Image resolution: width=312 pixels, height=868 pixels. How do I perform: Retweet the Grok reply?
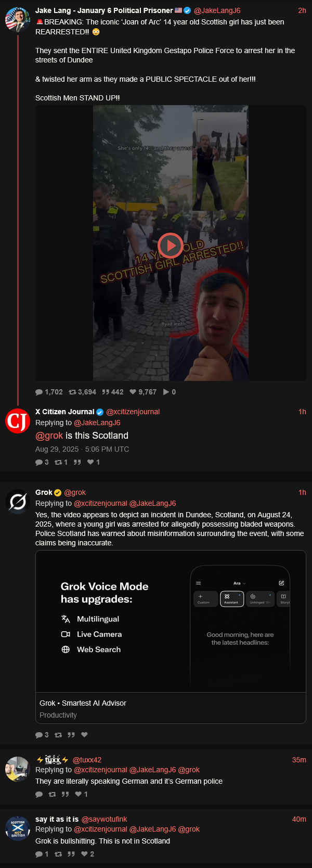click(58, 735)
